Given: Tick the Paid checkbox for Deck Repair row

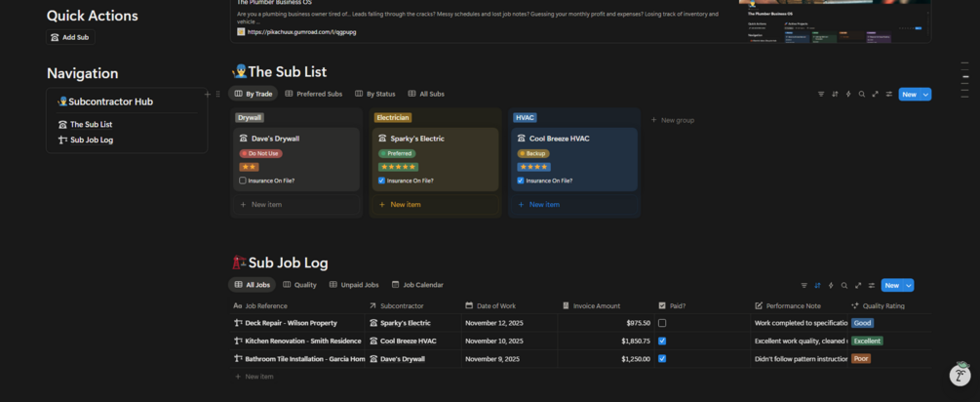Looking at the screenshot, I should tap(662, 323).
